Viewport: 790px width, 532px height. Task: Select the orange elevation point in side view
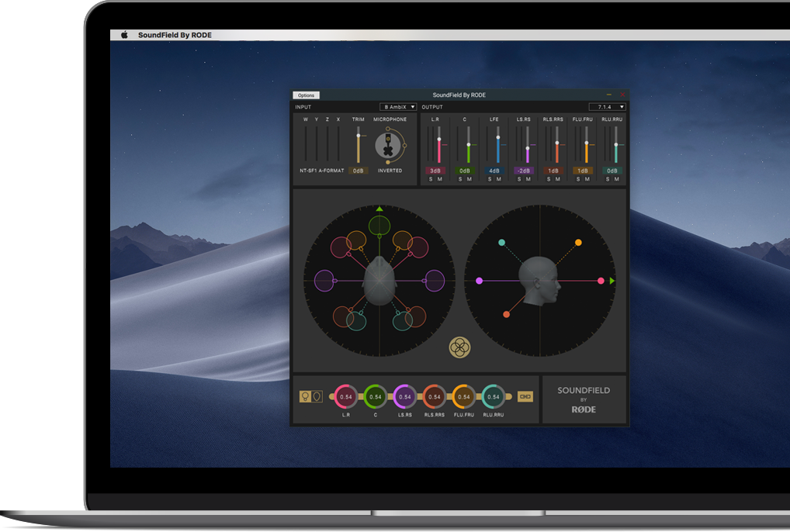point(578,243)
